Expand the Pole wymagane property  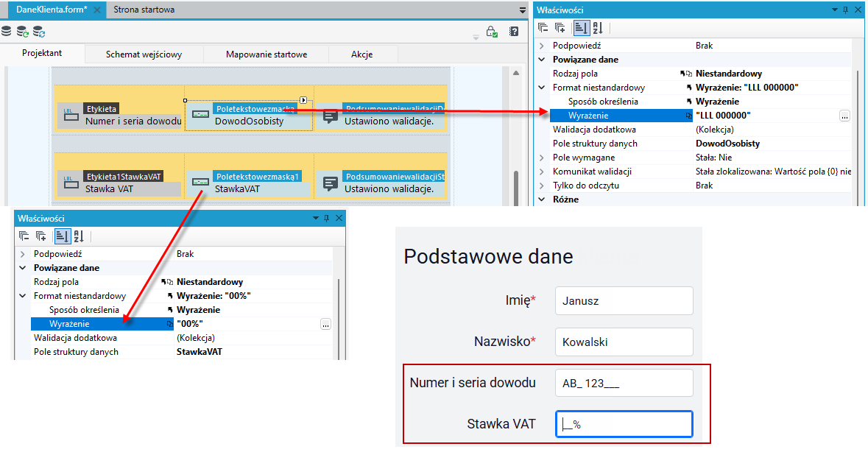[x=542, y=158]
